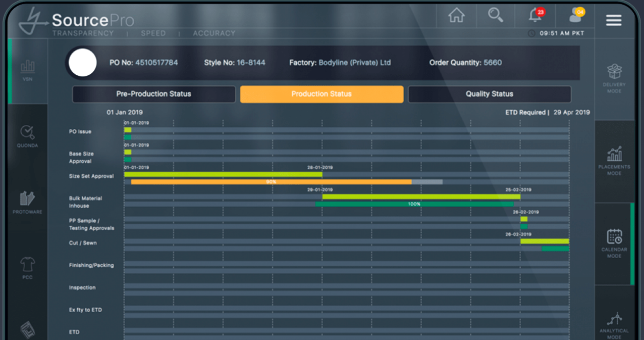This screenshot has height=340, width=644.
Task: Open notifications bell with 23 badge
Action: coord(536,15)
